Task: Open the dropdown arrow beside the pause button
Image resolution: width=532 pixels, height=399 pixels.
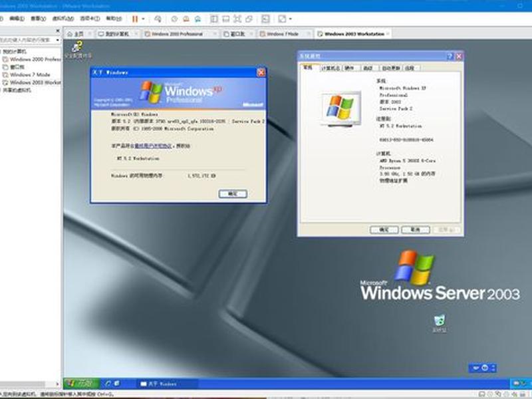Action: [x=143, y=19]
